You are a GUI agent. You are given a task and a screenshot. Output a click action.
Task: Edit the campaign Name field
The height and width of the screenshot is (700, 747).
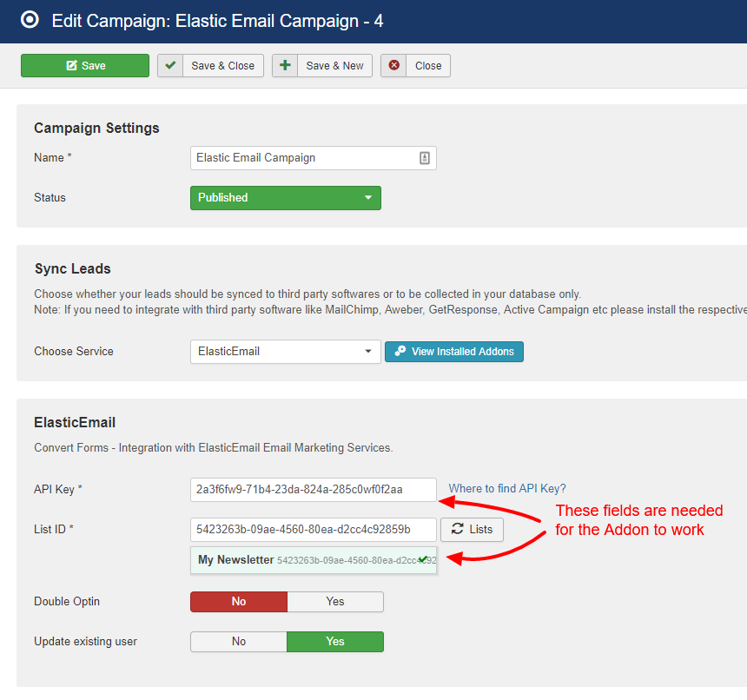click(313, 157)
